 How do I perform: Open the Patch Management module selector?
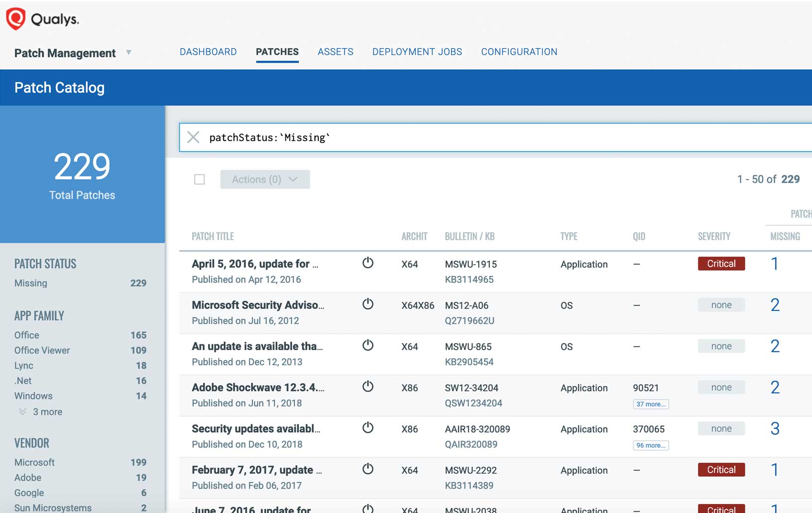tap(129, 53)
